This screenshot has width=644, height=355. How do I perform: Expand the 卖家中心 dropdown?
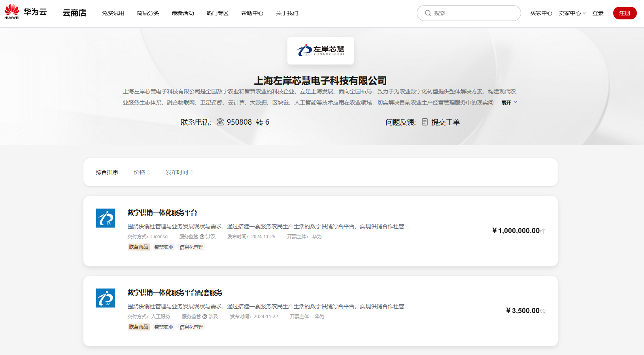pyautogui.click(x=572, y=13)
